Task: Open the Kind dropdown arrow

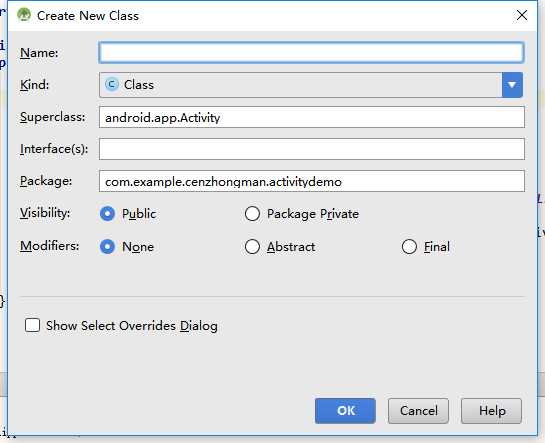Action: (512, 85)
